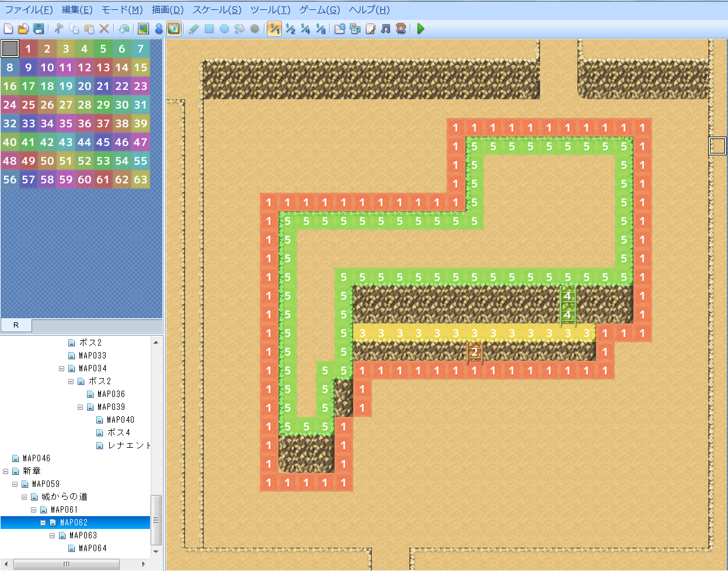Open the スケール(S) menu
This screenshot has width=728, height=571.
(x=217, y=10)
